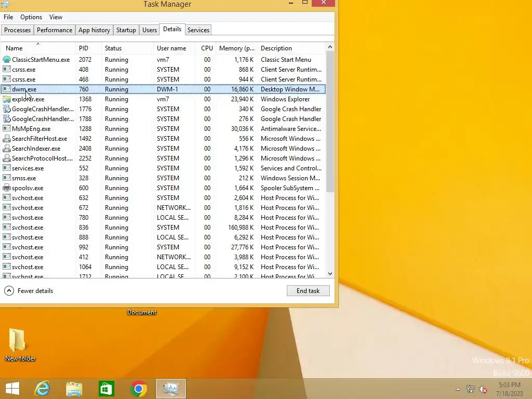Collapse view with Fewer details
Screen dimensions: 532x399
pyautogui.click(x=29, y=291)
